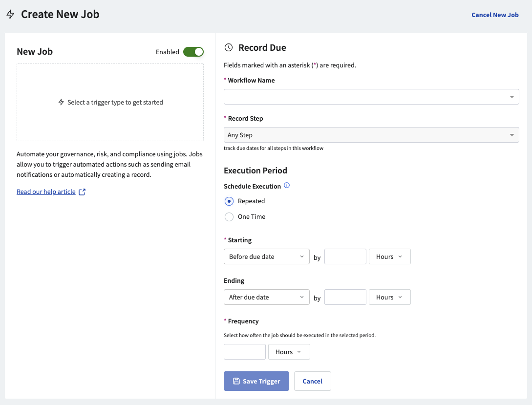Select the Repeated radio button
Screen dimensions: 532x405
point(229,201)
